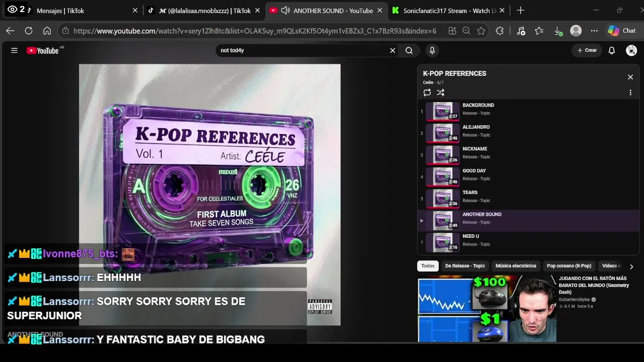Play GOOD DAY from the playlist
Screen dimensions: 644x362
(x=528, y=177)
